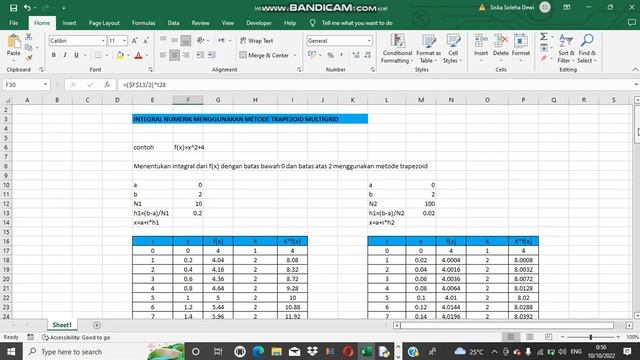Select the Sheet1 tab
This screenshot has width=640, height=360.
click(x=62, y=325)
